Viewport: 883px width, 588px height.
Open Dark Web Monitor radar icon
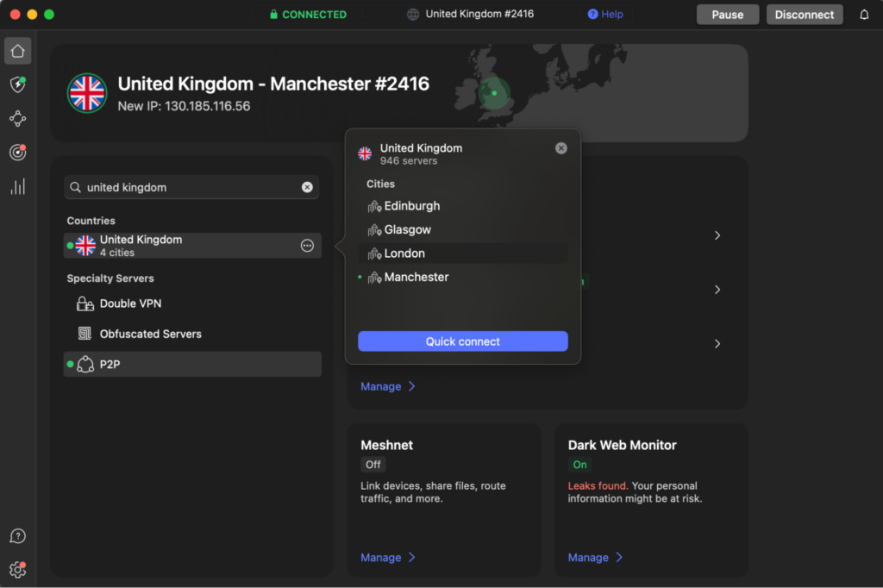[x=17, y=152]
